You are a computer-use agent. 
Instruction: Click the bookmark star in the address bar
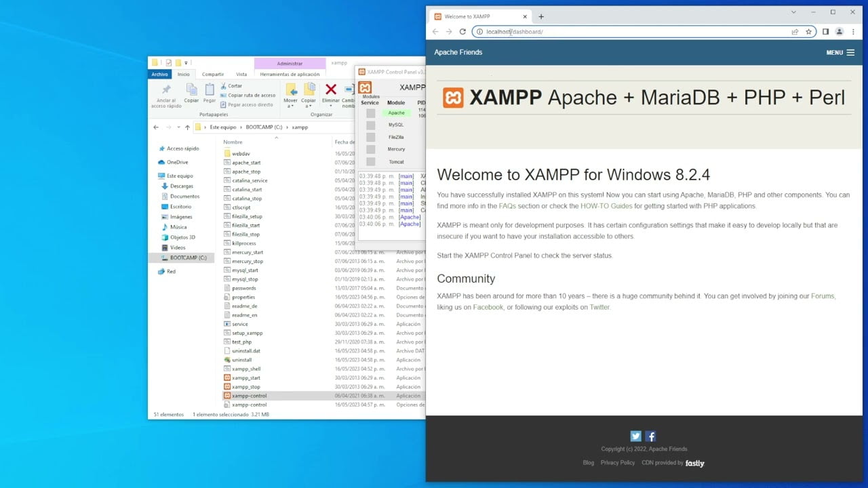tap(808, 31)
